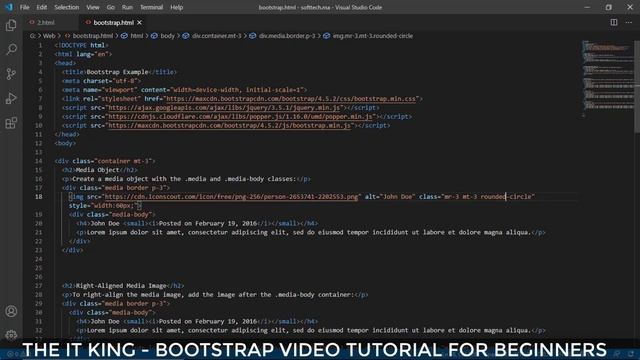The width and height of the screenshot is (640, 360).
Task: Click line number 18 in gutter
Action: pyautogui.click(x=38, y=197)
